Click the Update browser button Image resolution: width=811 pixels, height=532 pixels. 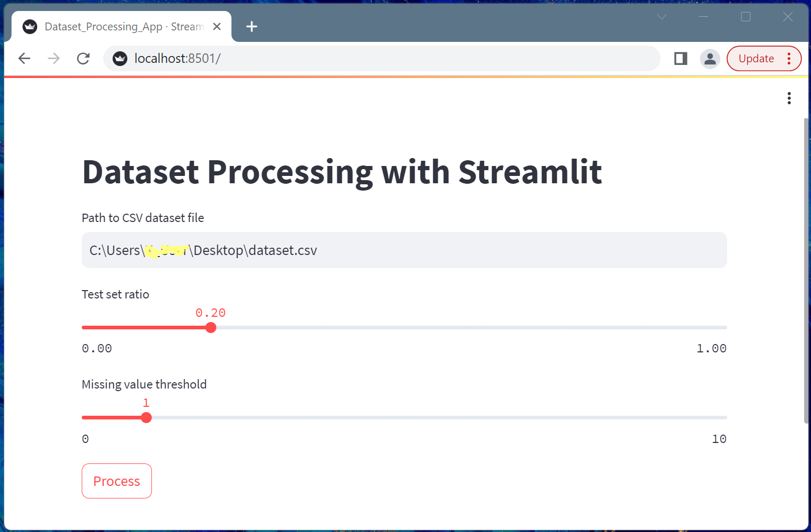(756, 58)
